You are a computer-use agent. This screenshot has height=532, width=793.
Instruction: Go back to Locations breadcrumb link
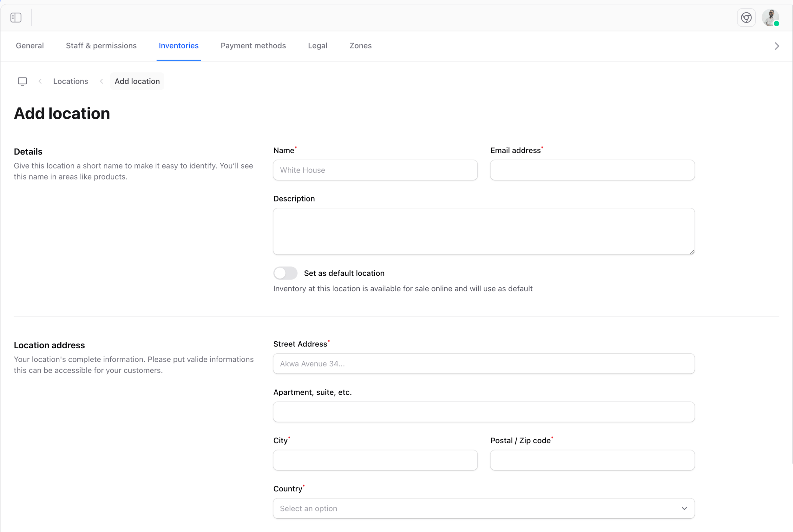click(70, 82)
